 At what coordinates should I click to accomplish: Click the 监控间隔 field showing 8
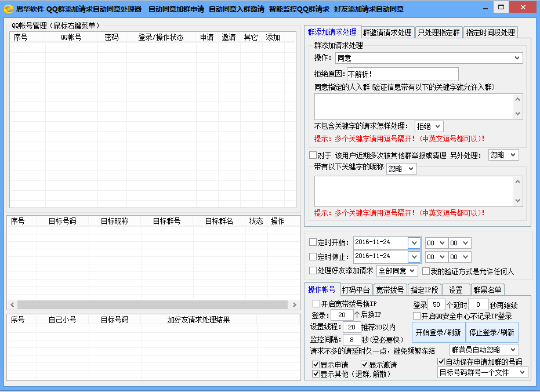(351, 340)
